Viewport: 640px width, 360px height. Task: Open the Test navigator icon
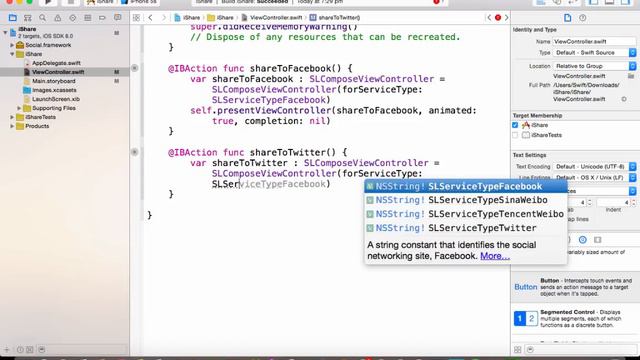pos(73,18)
